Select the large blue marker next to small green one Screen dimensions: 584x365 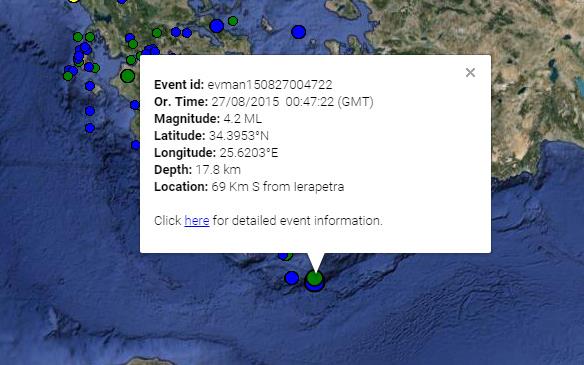coord(216,26)
